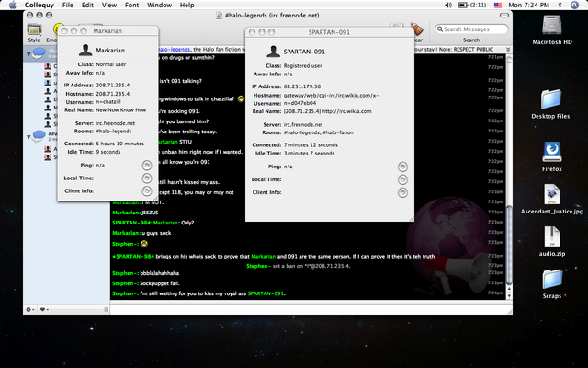The height and width of the screenshot is (368, 588).
Task: Open the Help menu
Action: [x=187, y=5]
